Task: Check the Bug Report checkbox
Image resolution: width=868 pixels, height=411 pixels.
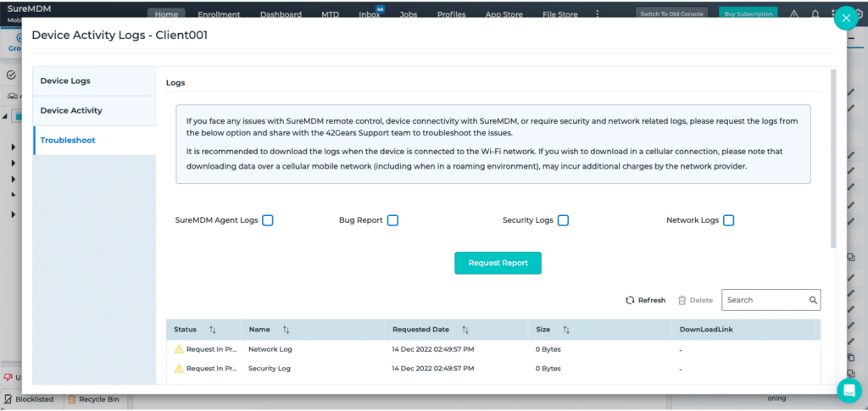Action: coord(392,220)
